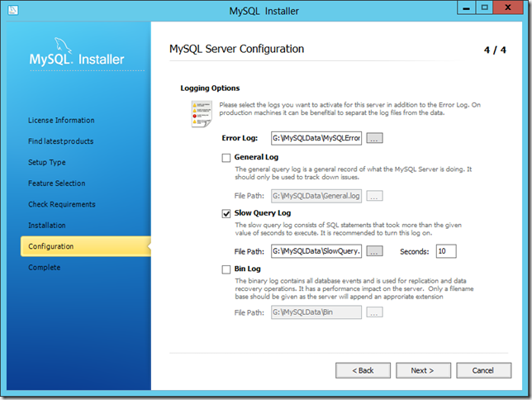
Task: Click the MySQL Installer title bar icon
Action: 13,10
